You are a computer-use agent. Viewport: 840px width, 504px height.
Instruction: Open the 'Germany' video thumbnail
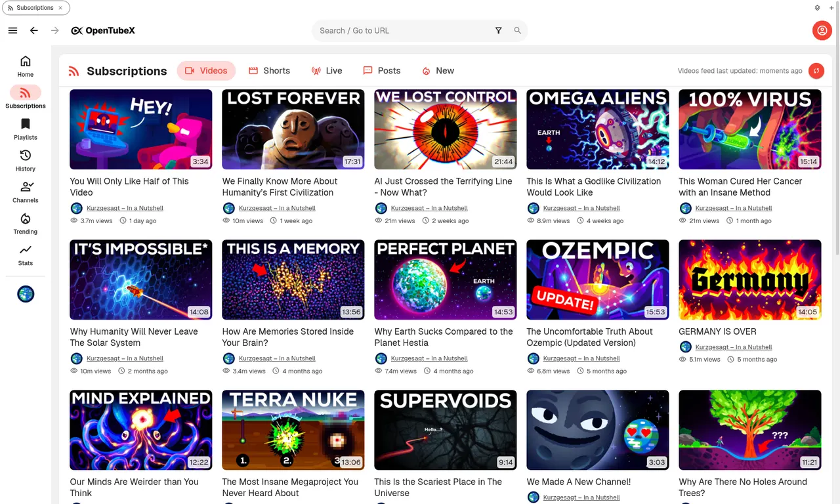point(750,280)
